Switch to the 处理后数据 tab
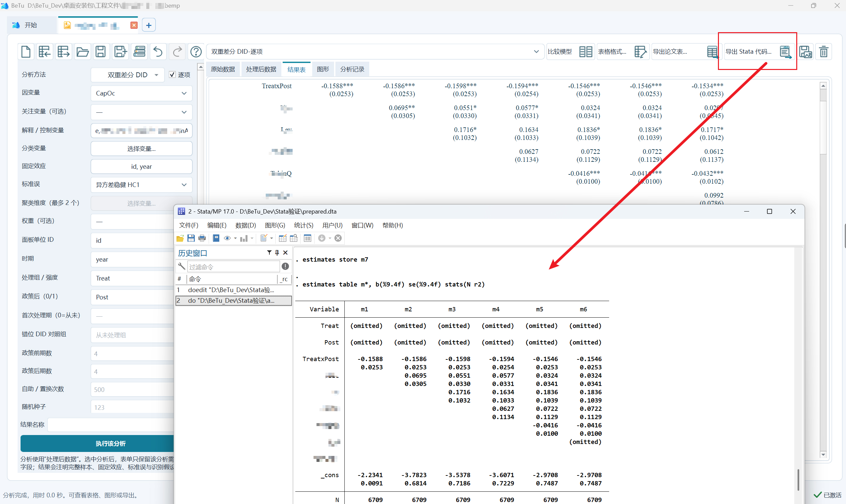Screen dimensions: 846x504 (261, 69)
